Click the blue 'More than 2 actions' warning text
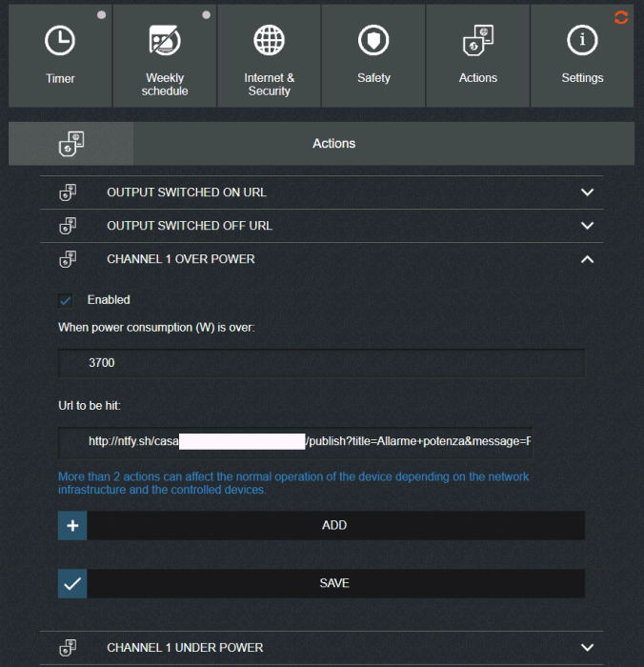Image resolution: width=644 pixels, height=667 pixels. click(293, 483)
